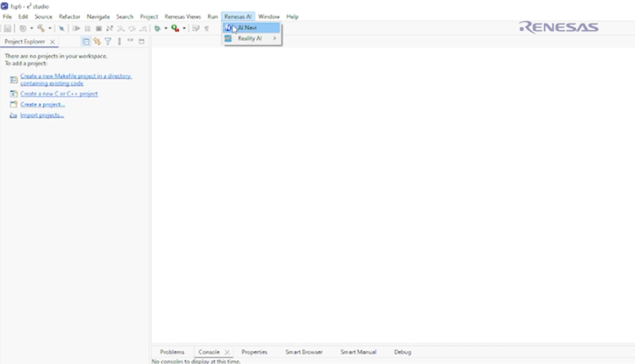Open the Refactor menu

pos(69,16)
